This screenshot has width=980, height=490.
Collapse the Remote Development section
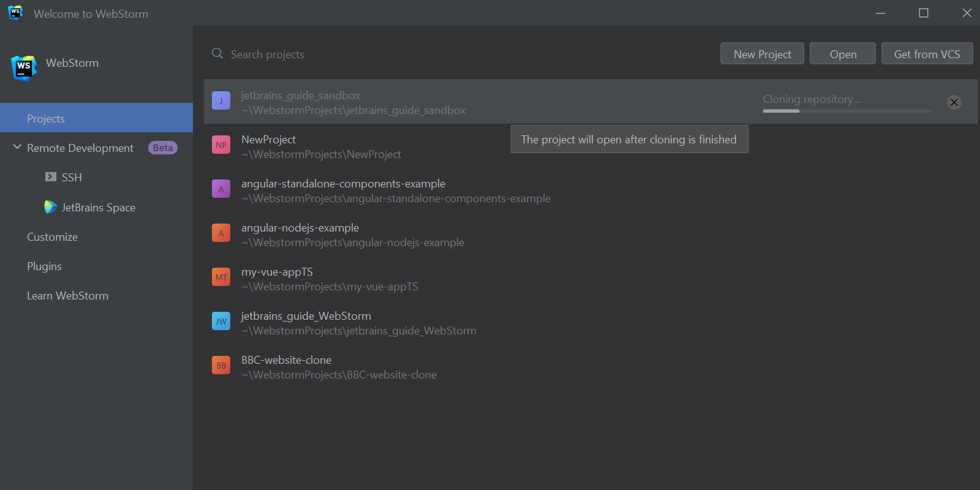pos(17,148)
